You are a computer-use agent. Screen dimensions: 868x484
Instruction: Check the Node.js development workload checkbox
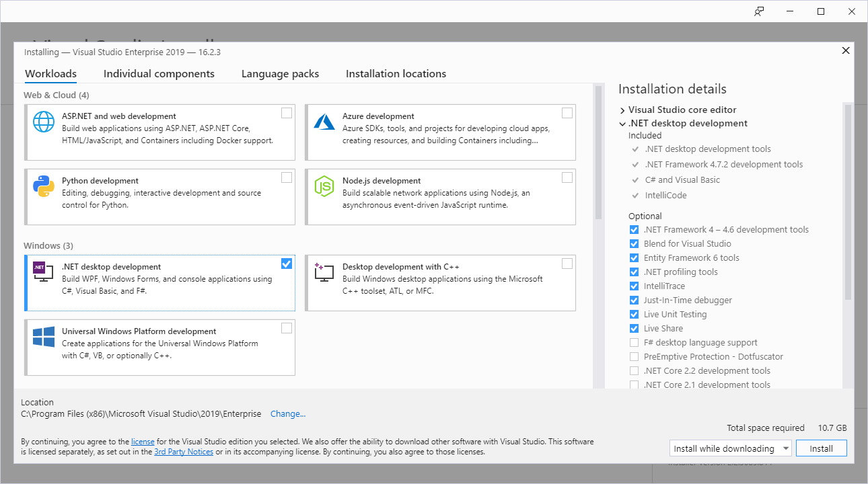click(x=567, y=177)
